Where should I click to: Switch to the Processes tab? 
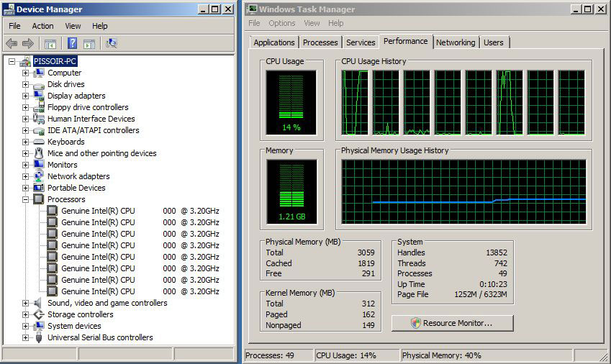pos(320,42)
